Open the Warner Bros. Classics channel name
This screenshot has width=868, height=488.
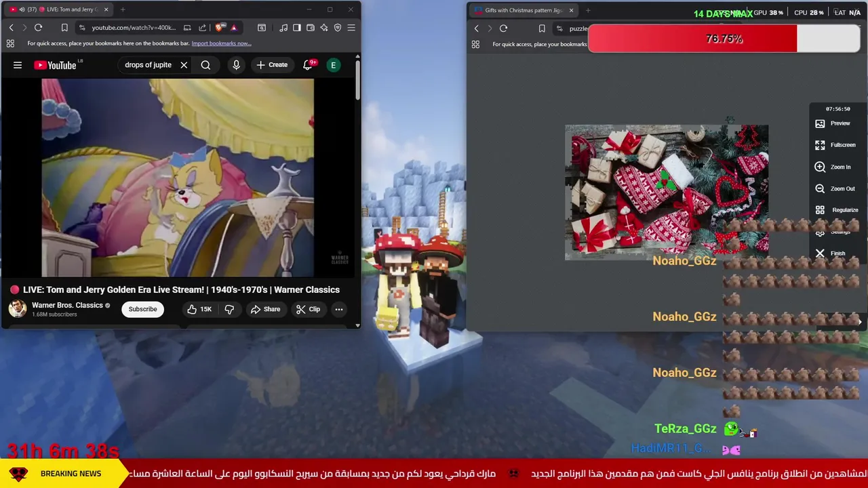click(67, 305)
